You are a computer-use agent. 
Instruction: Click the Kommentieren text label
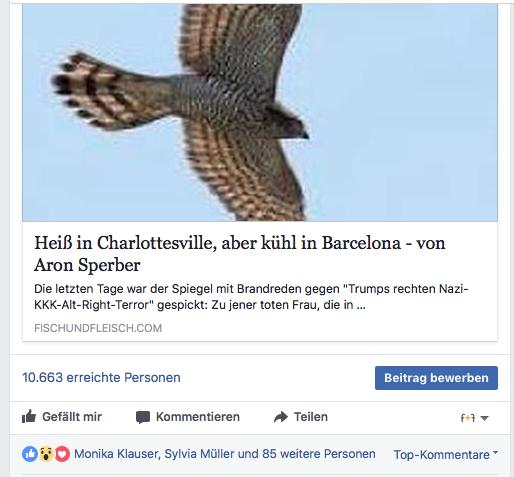(198, 417)
